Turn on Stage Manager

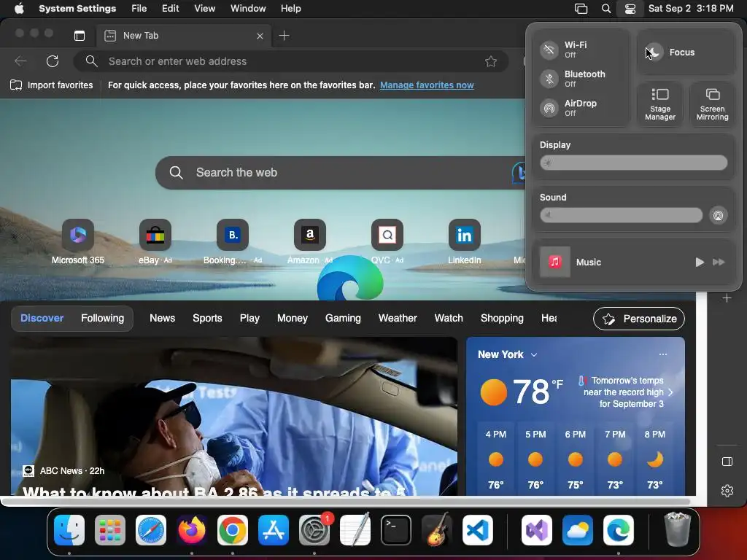(x=659, y=104)
